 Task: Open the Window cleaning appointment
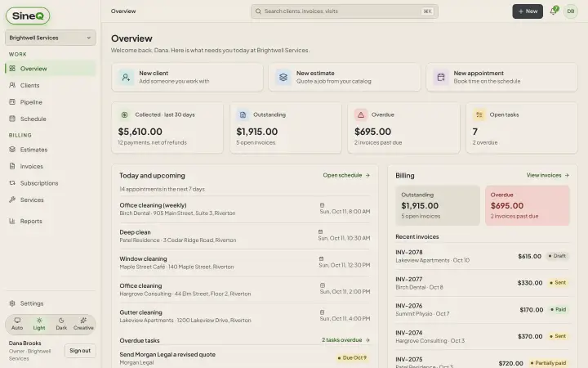click(245, 263)
